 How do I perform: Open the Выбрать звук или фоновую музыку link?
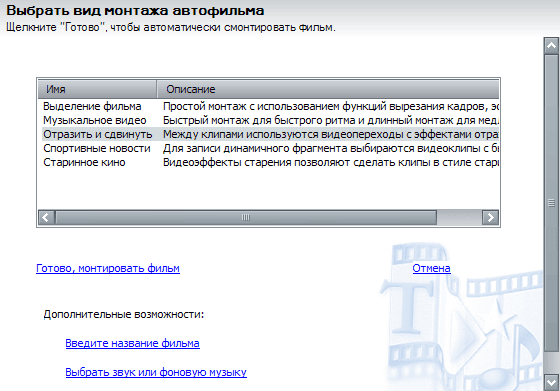pos(156,372)
